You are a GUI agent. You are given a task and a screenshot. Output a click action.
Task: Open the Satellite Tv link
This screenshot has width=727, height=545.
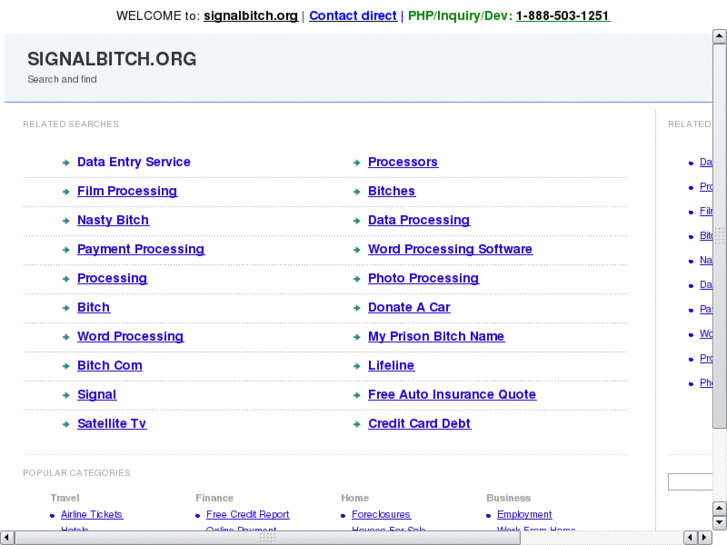112,423
